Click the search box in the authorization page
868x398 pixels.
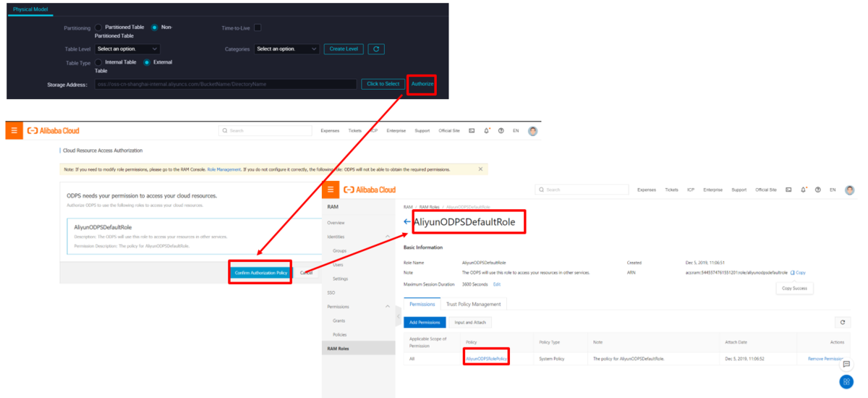pos(265,131)
